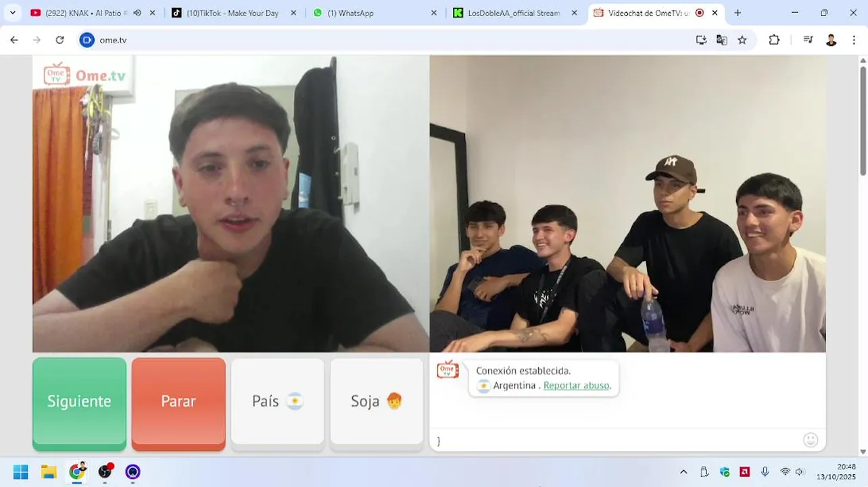Toggle the system microphone tray icon

click(765, 471)
